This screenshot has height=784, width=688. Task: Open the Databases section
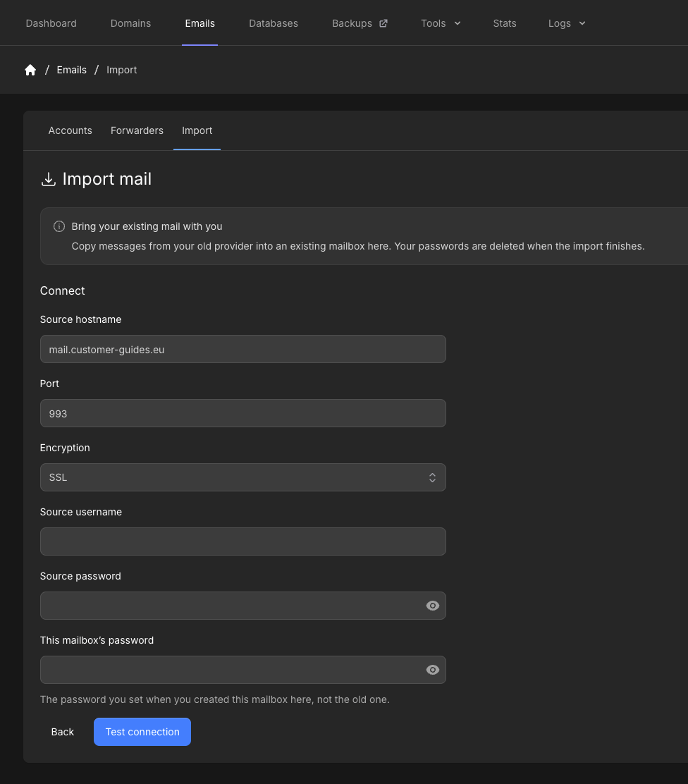(x=274, y=23)
